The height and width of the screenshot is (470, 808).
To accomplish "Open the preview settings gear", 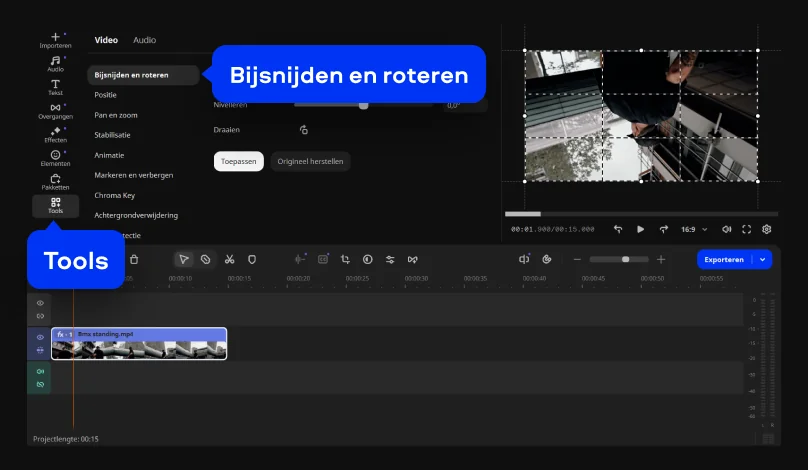I will tap(767, 229).
